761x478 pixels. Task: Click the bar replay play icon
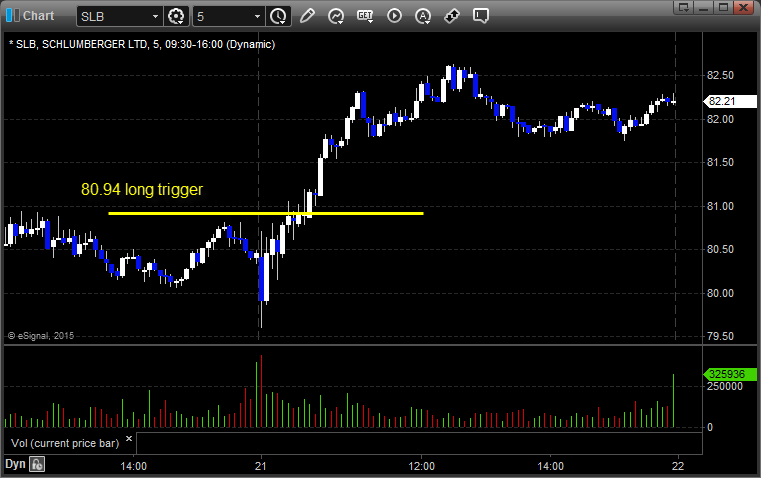point(394,16)
